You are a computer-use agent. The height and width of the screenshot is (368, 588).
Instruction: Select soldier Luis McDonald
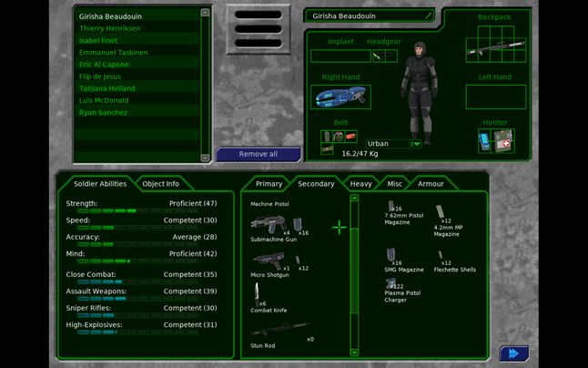137,100
